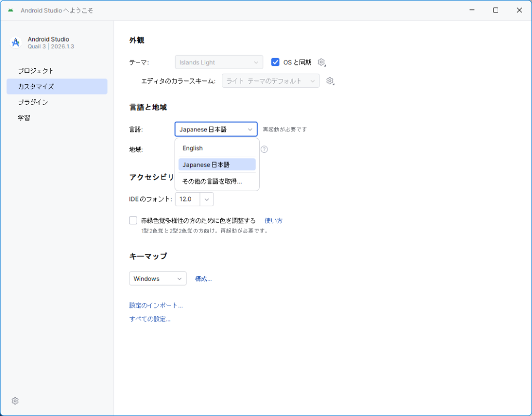The image size is (532, 416).
Task: Select その他の言語を取得... option
Action: 217,181
